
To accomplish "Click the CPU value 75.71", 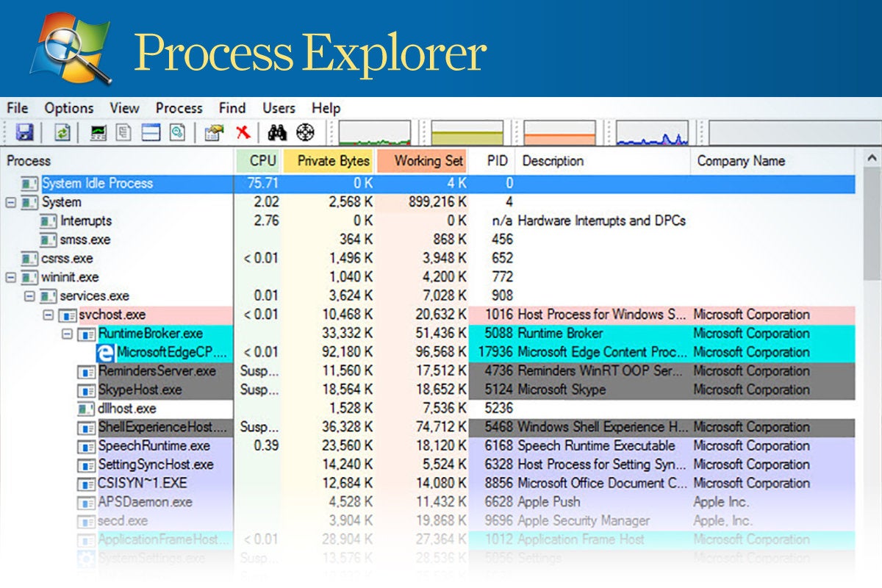I will click(263, 183).
